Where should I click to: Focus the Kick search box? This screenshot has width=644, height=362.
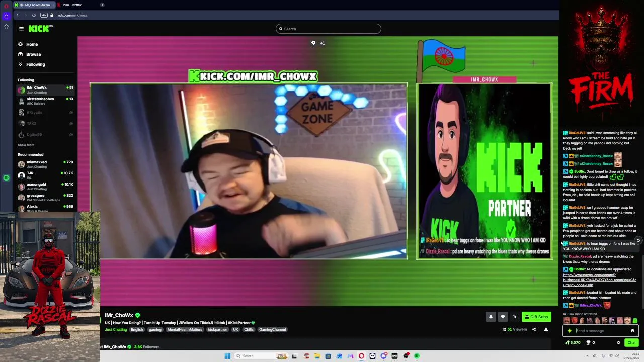329,29
